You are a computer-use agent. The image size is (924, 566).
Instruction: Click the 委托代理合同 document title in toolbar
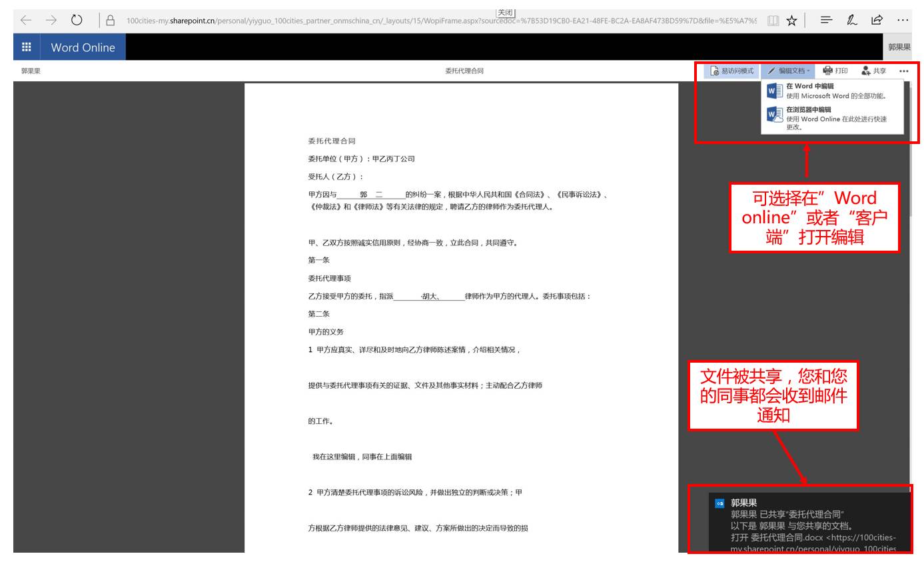464,71
